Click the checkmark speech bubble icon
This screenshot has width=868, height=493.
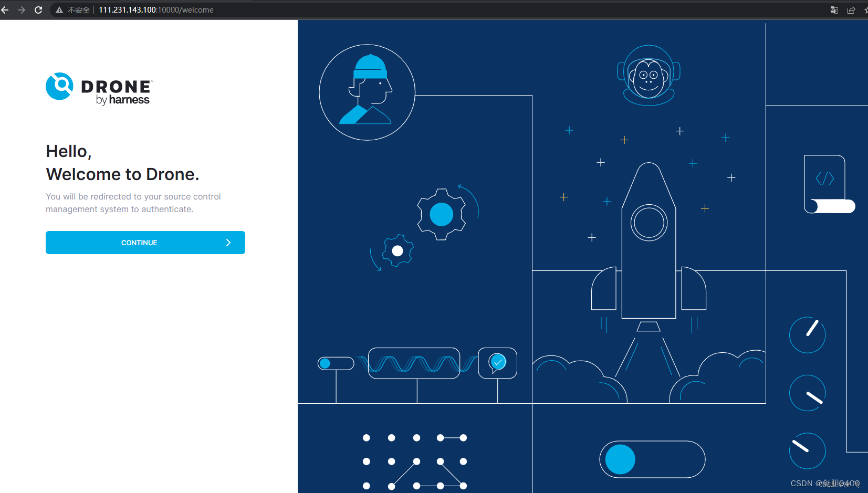pos(497,363)
